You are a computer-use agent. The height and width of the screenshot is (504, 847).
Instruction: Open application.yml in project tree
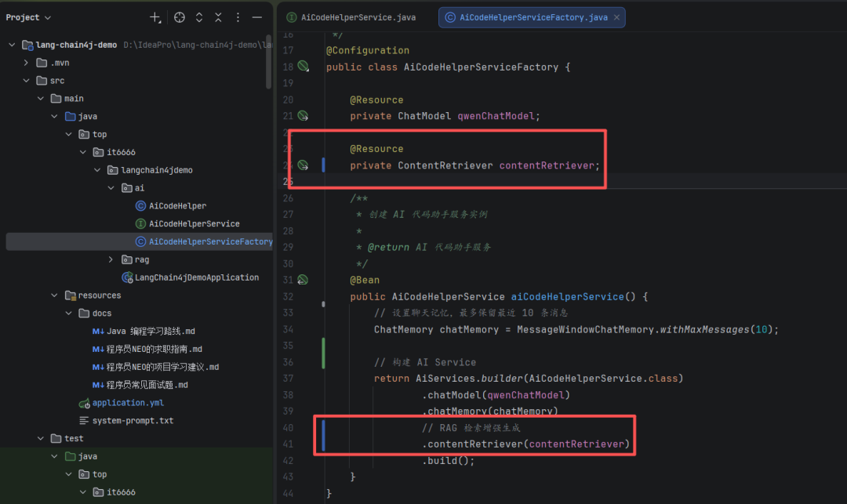pos(119,403)
